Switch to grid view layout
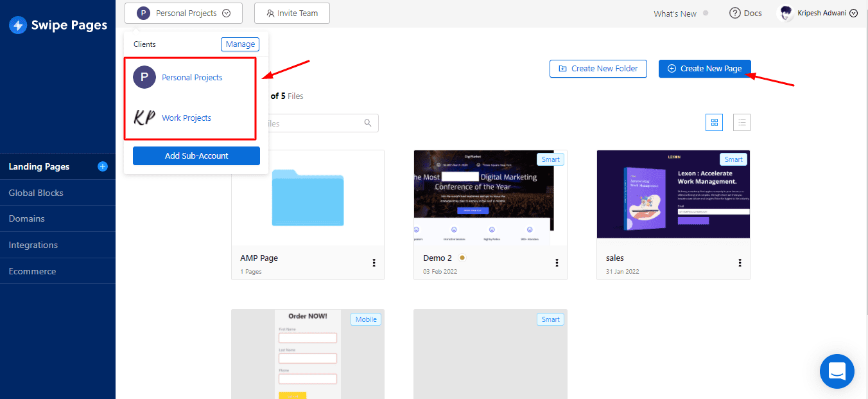 (714, 122)
